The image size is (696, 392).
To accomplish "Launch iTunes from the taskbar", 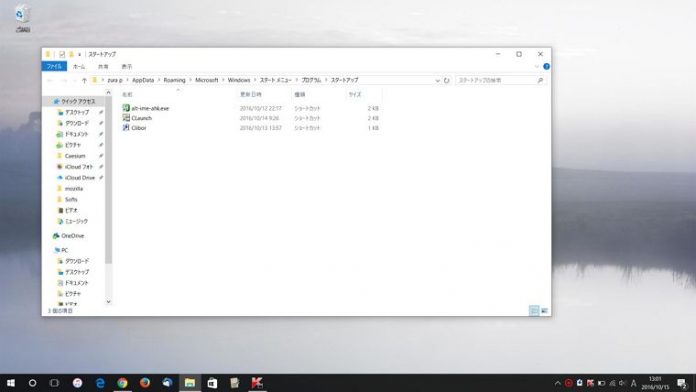I will click(78, 383).
